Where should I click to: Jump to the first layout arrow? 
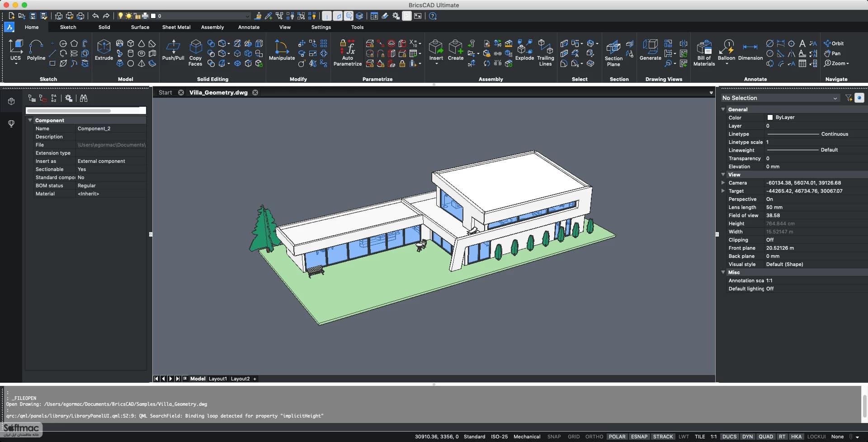pos(156,379)
